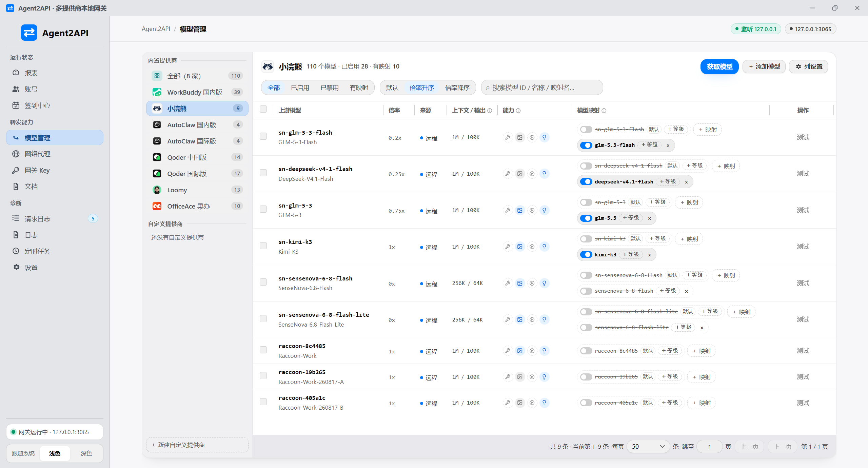Screen dimensions: 868x468
Task: Open Loomy provider with avatar icon
Action: 157,190
